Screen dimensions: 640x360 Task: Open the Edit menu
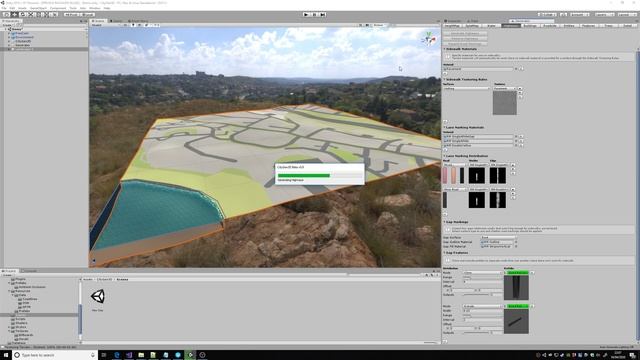pyautogui.click(x=12, y=8)
